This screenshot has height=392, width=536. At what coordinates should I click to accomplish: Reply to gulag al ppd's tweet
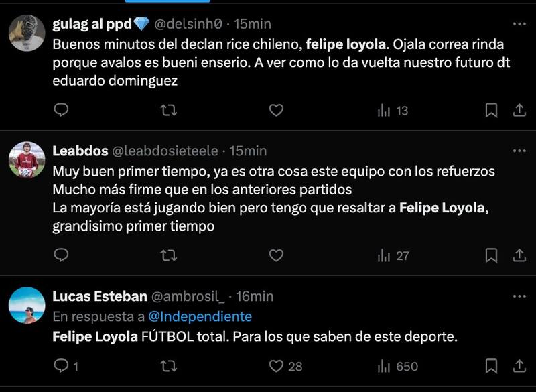click(x=61, y=110)
